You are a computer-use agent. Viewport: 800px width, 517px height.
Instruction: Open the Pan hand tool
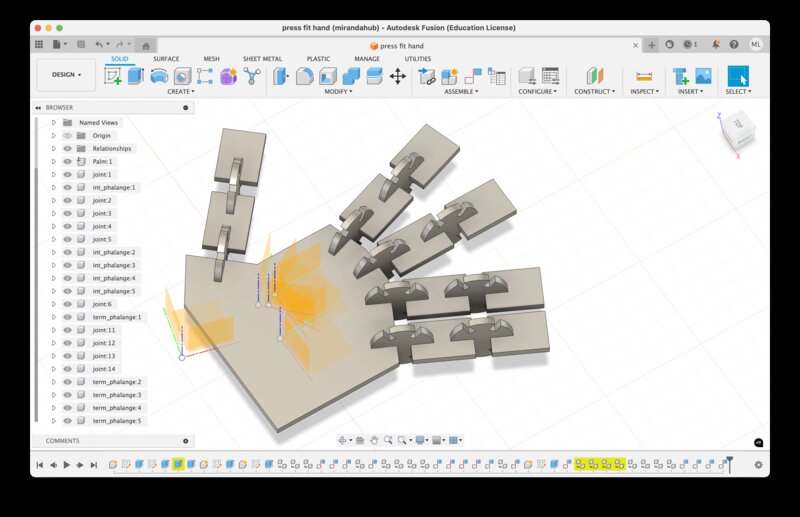(374, 440)
